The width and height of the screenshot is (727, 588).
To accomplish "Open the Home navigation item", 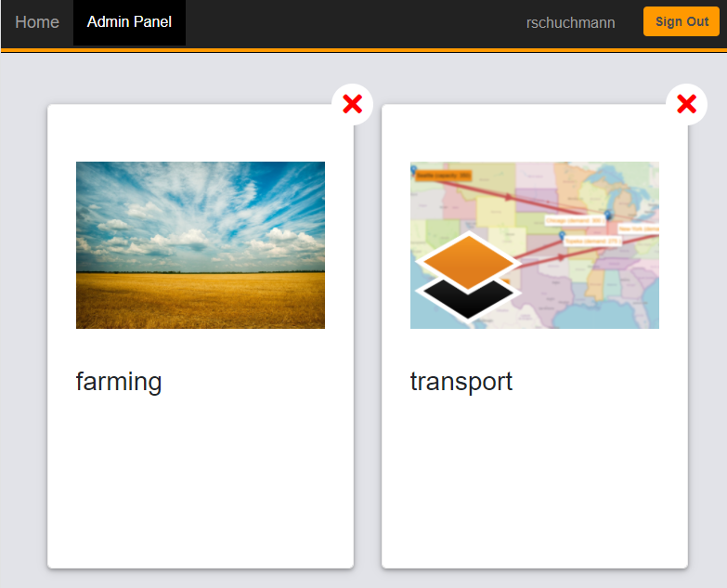I will pos(37,22).
